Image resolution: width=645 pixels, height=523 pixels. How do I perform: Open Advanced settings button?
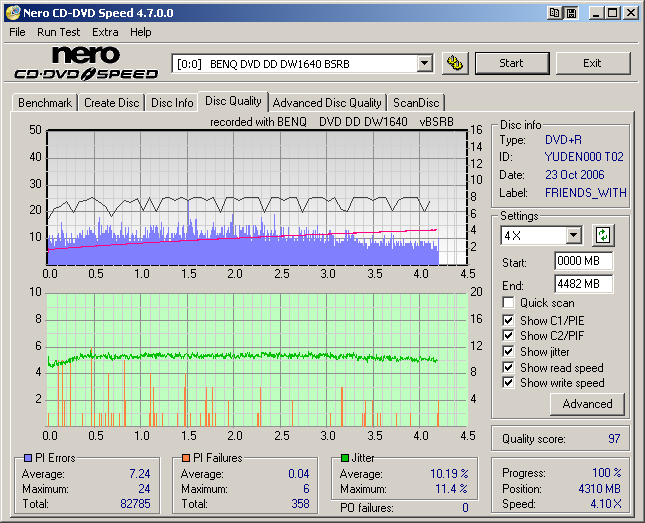tap(587, 404)
